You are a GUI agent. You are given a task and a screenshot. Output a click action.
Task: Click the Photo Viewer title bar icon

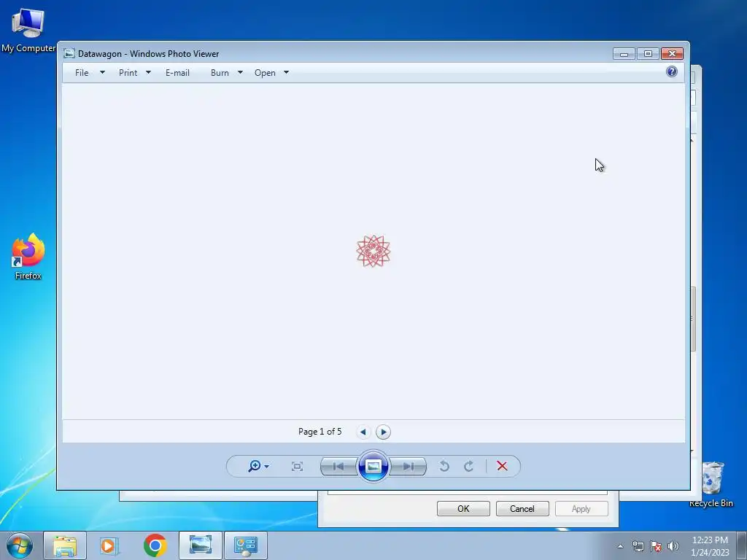69,53
